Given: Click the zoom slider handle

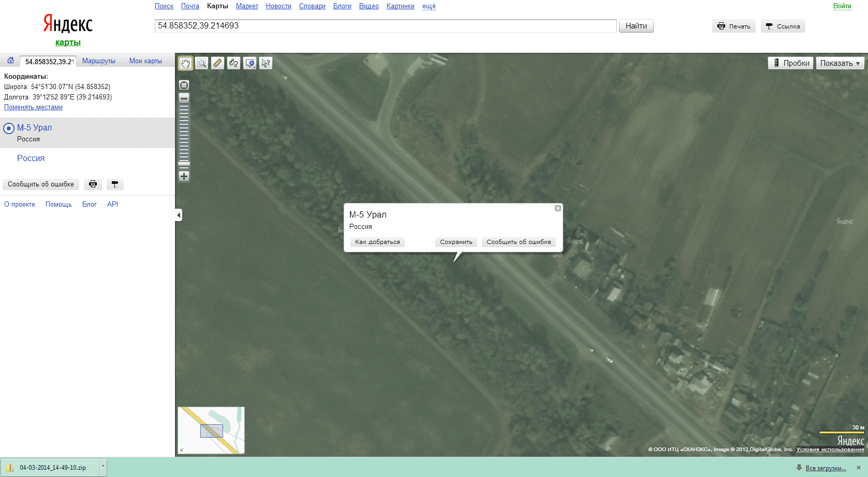Looking at the screenshot, I should [184, 164].
